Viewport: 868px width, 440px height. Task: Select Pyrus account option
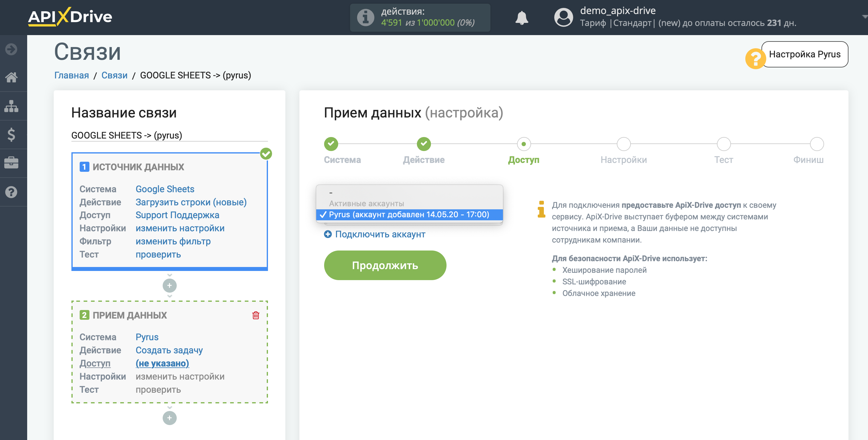click(x=409, y=215)
